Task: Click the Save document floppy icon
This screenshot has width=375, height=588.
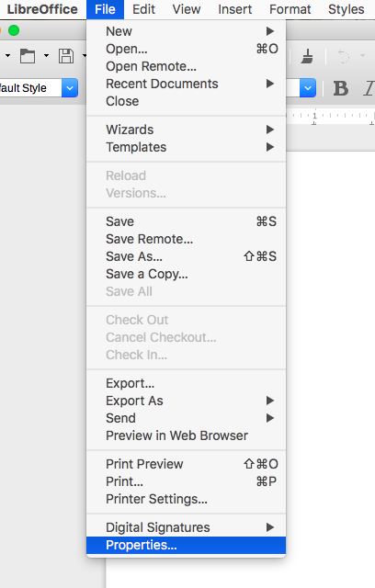Action: [x=66, y=56]
